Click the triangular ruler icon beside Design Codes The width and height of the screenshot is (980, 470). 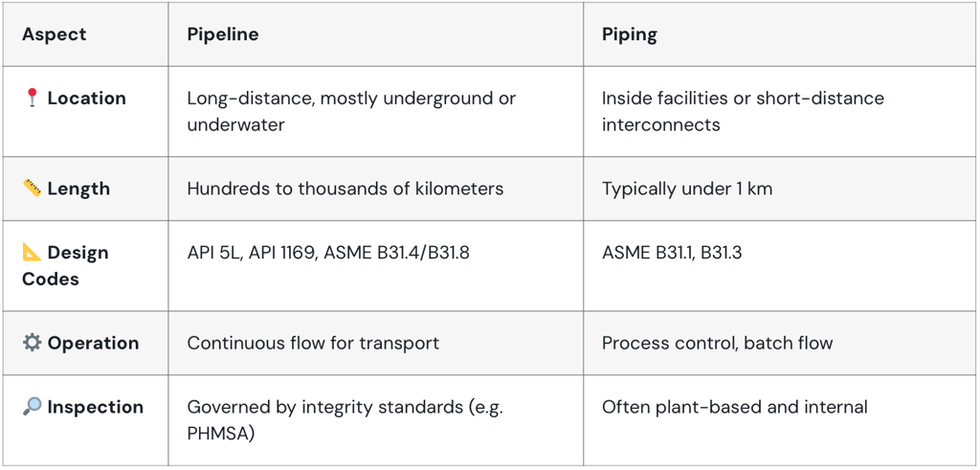(x=32, y=253)
